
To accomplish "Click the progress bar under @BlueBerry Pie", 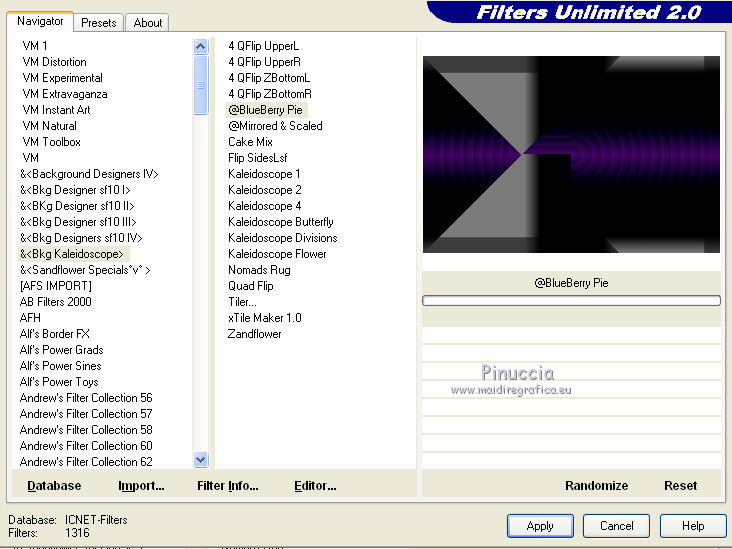I will (x=571, y=301).
